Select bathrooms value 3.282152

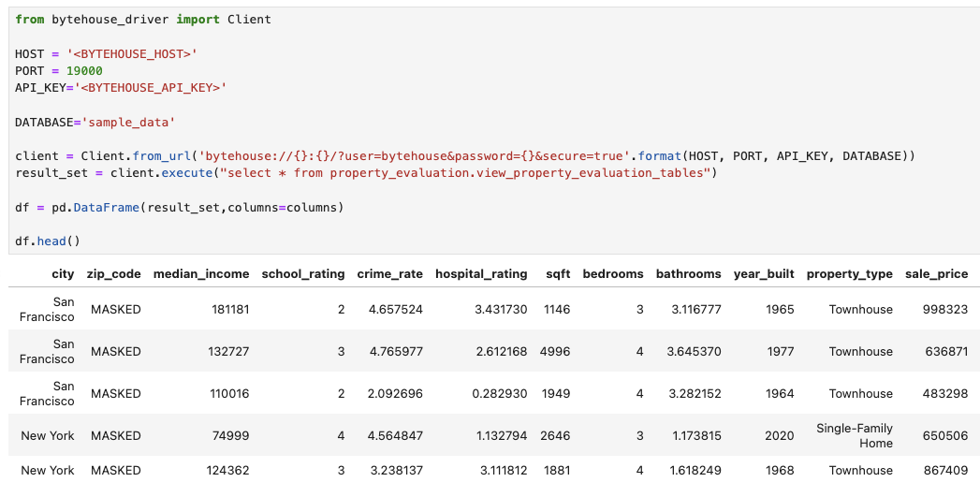coord(695,393)
